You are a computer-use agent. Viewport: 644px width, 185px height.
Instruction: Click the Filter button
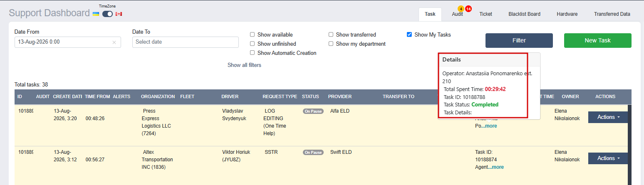(519, 40)
